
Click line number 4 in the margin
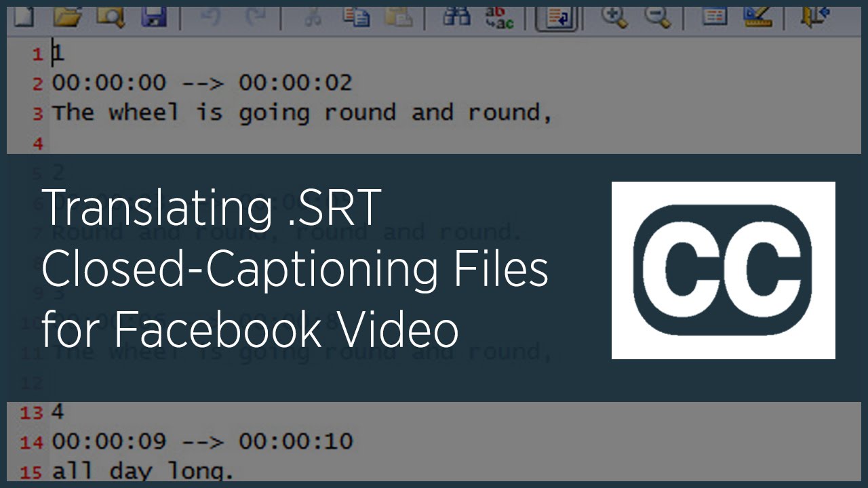[x=39, y=144]
